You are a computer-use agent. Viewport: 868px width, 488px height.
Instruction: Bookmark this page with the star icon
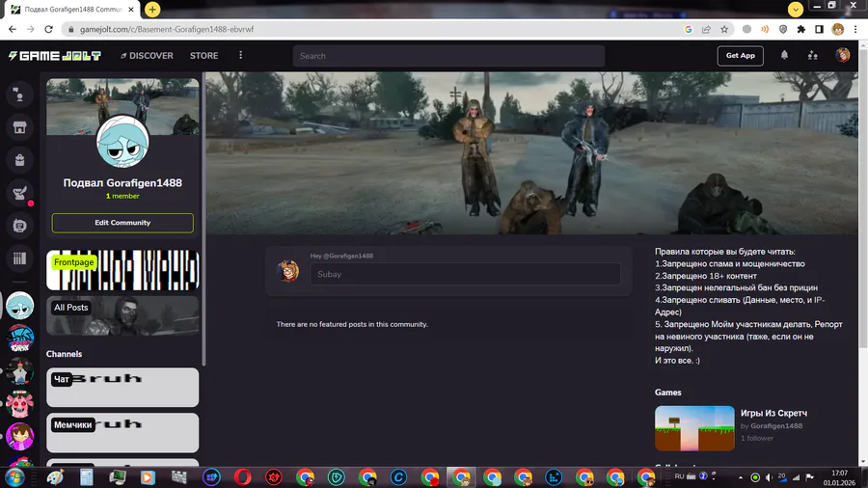tap(724, 29)
